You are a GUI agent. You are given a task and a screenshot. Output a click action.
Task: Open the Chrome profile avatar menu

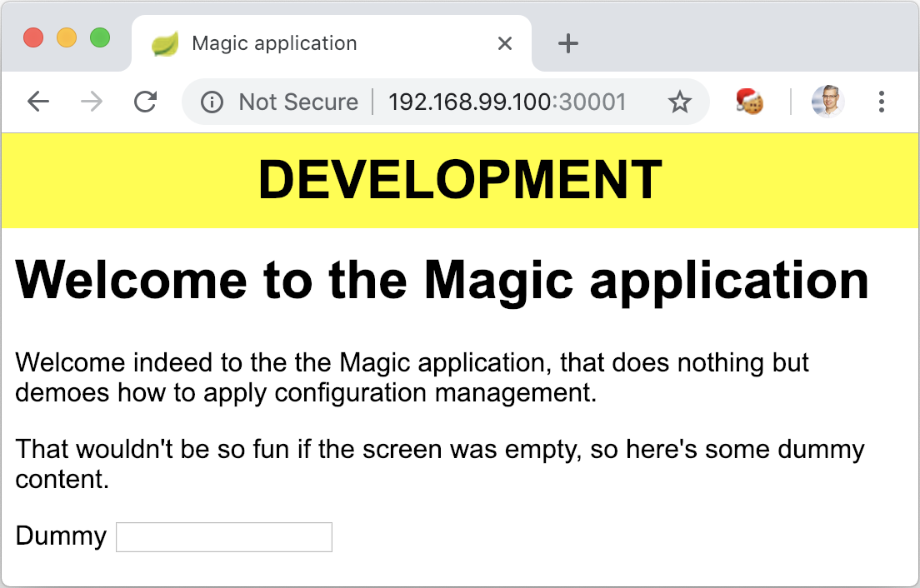tap(827, 102)
